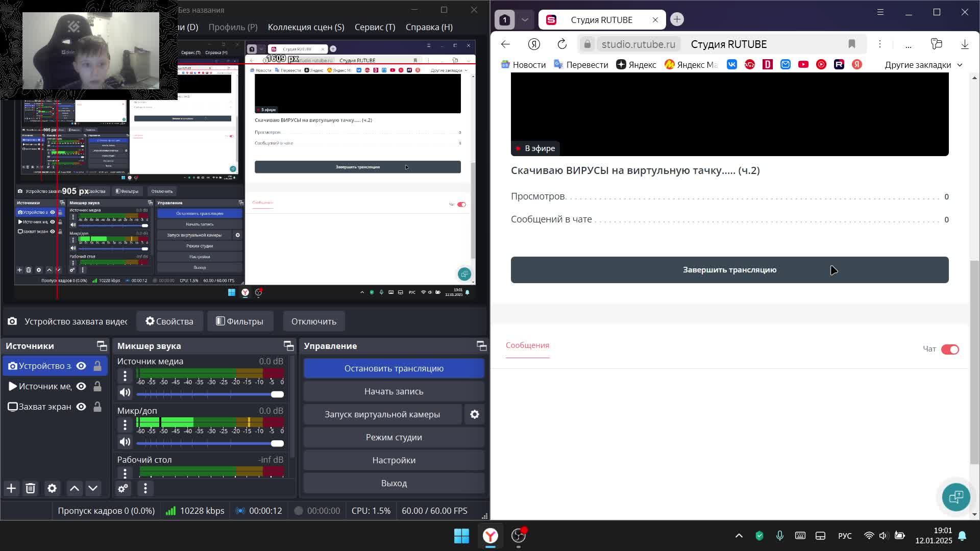
Task: Turn off the Чат toggle
Action: point(950,349)
